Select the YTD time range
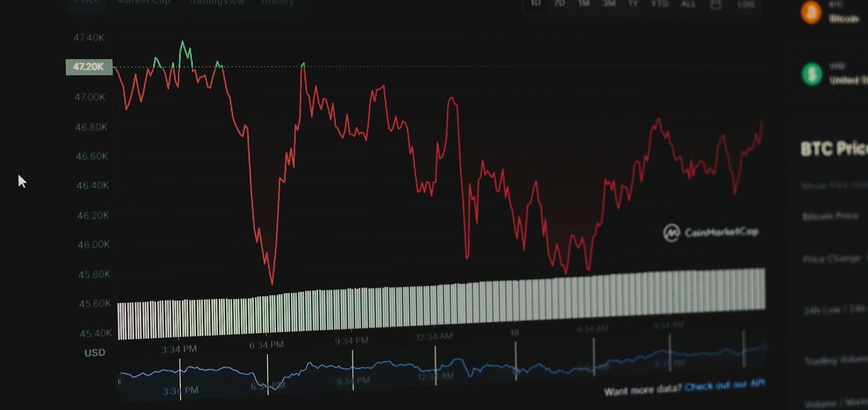Image resolution: width=868 pixels, height=410 pixels. (660, 4)
